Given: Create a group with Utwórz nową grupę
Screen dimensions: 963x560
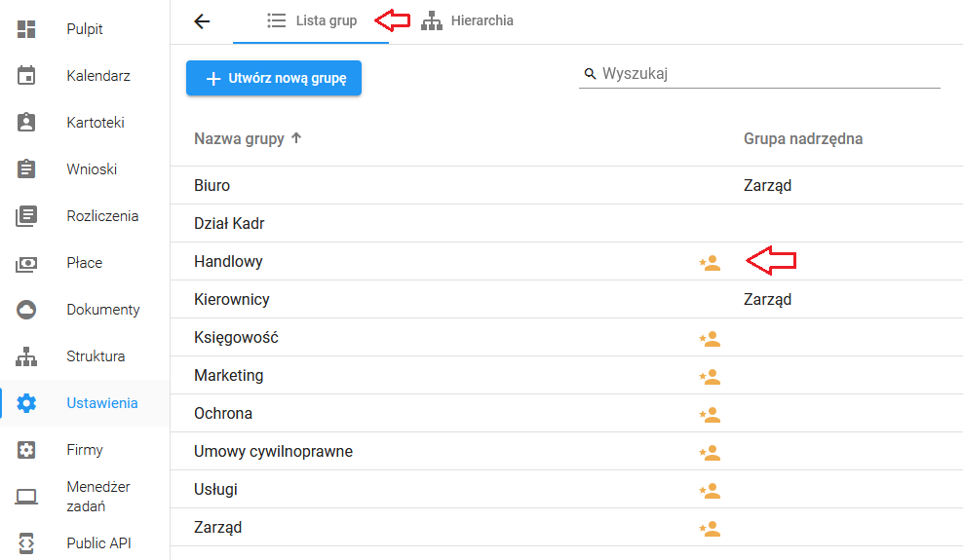Looking at the screenshot, I should click(274, 78).
